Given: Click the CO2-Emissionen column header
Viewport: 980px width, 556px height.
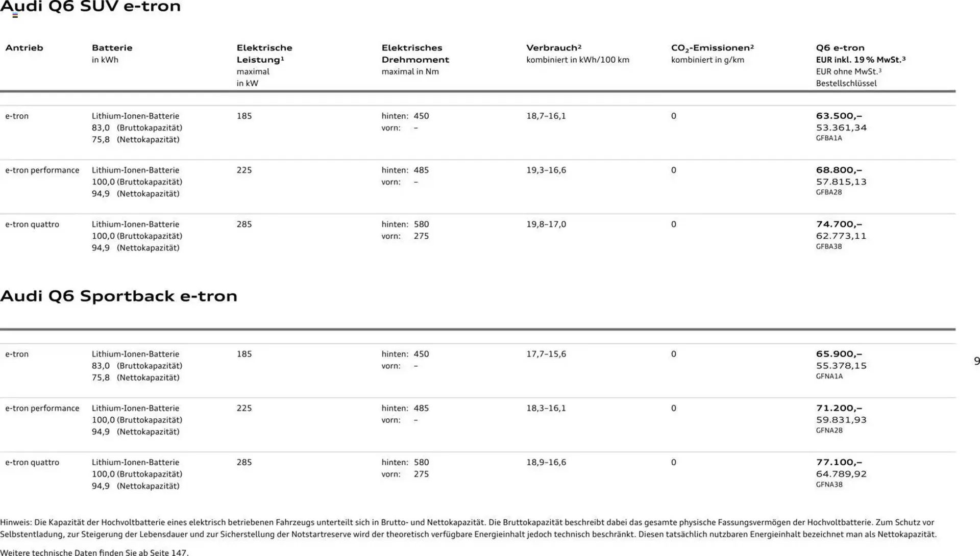Looking at the screenshot, I should (x=712, y=48).
